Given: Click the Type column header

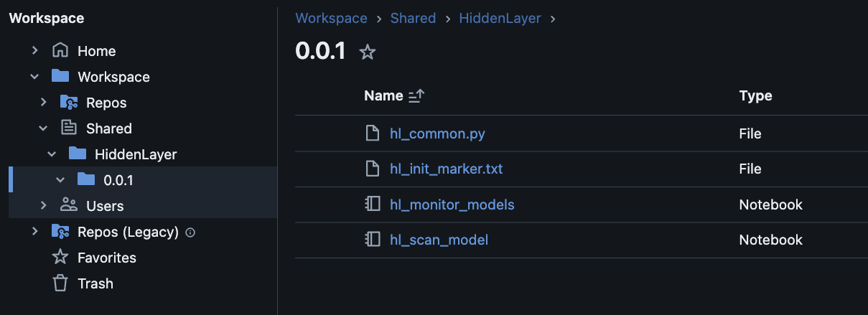Looking at the screenshot, I should pos(755,95).
